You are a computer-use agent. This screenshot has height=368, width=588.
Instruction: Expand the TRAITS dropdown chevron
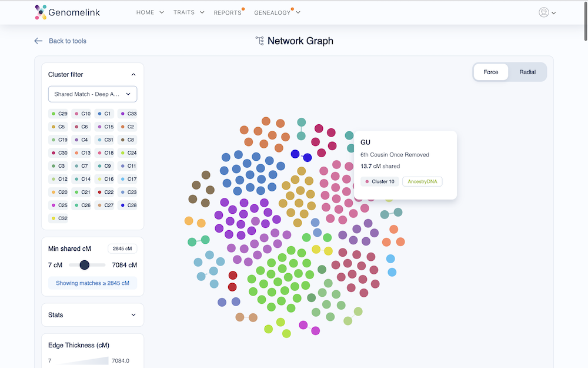point(202,12)
